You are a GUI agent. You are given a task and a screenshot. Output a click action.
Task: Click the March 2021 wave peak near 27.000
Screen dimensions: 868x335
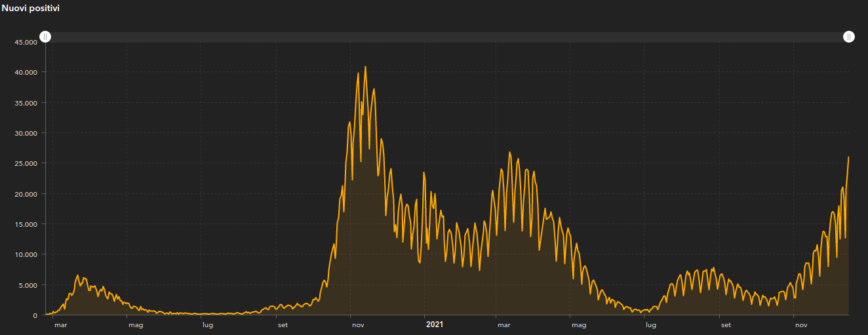click(x=509, y=152)
